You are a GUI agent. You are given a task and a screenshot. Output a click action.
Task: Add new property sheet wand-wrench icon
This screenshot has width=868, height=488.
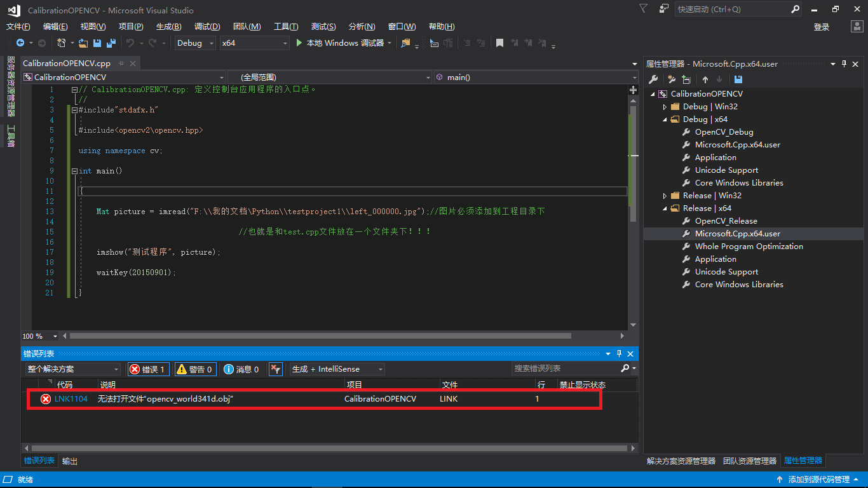tap(671, 79)
